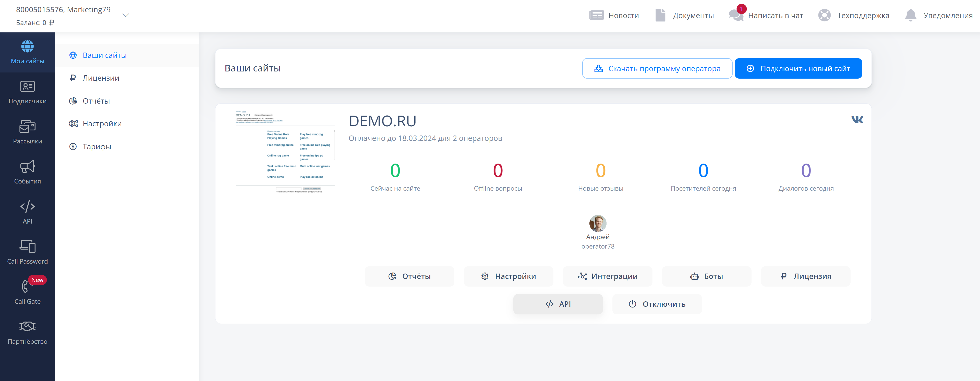Select Тарифы in the side menu
The height and width of the screenshot is (381, 980).
click(97, 147)
